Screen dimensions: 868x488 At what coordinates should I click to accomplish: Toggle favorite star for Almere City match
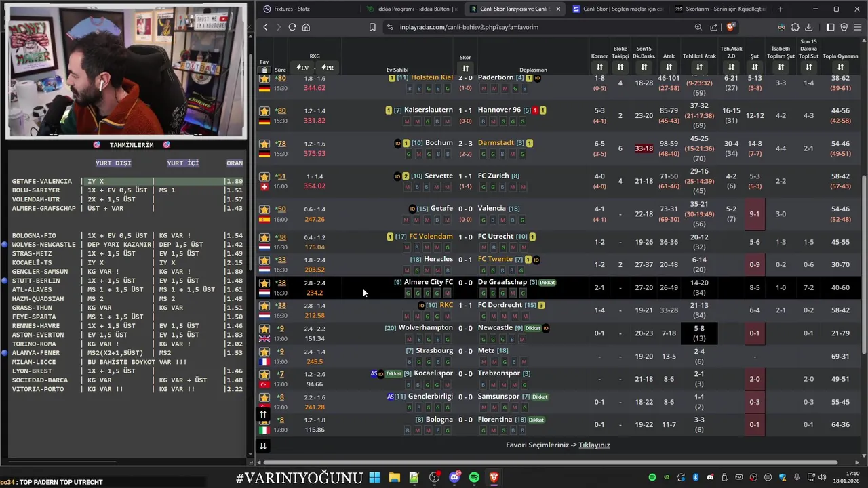264,283
